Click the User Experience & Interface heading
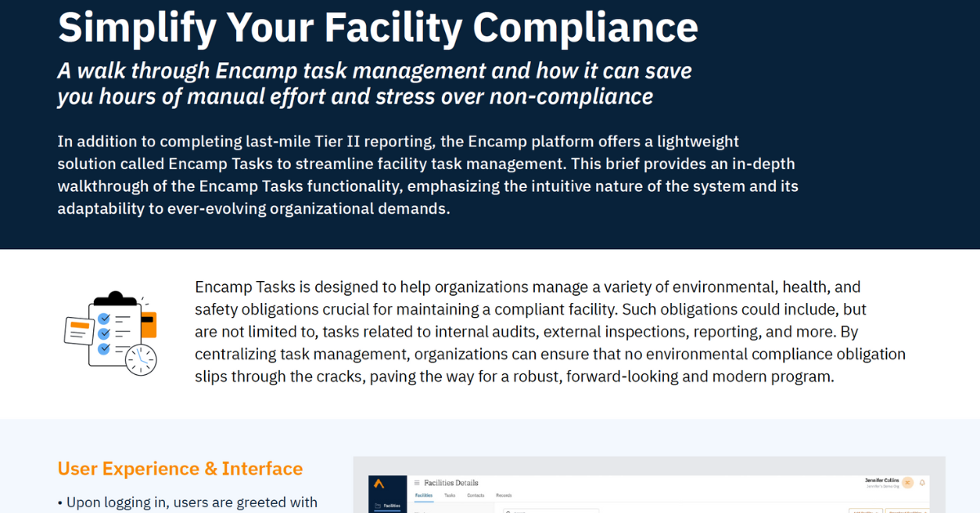 point(180,469)
